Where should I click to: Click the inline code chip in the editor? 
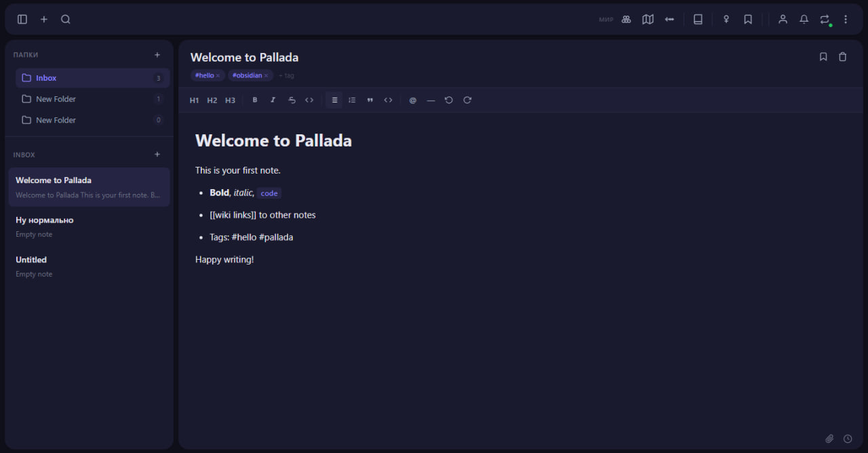[x=269, y=193]
